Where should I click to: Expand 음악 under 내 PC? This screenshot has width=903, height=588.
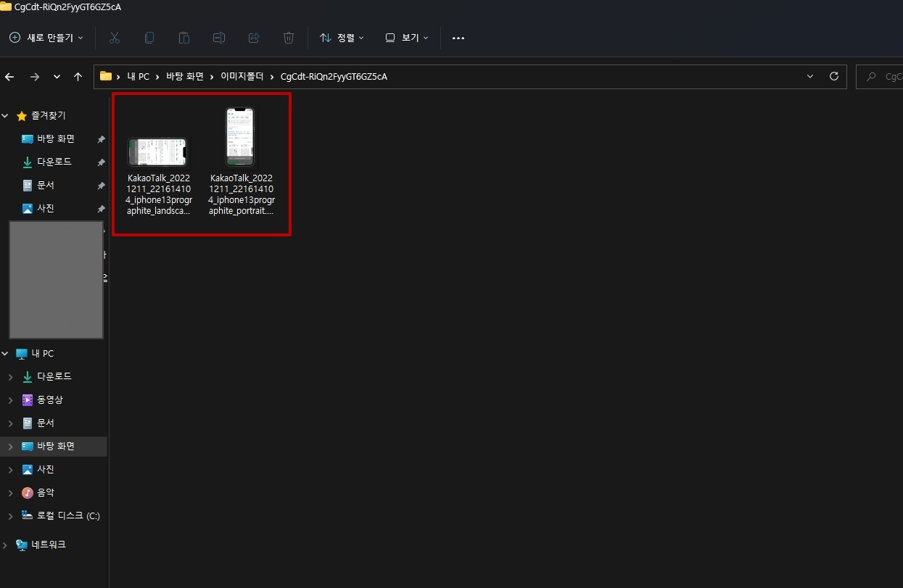(10, 493)
